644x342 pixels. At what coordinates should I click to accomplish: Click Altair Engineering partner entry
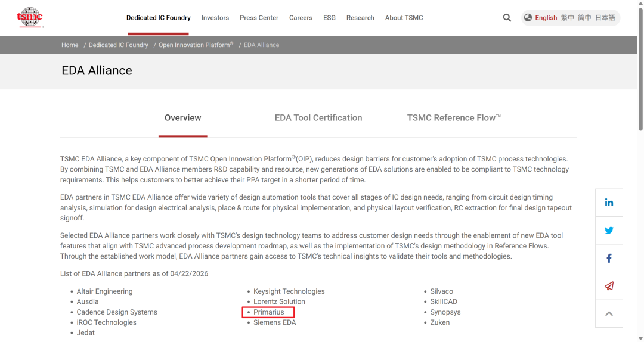pyautogui.click(x=105, y=291)
